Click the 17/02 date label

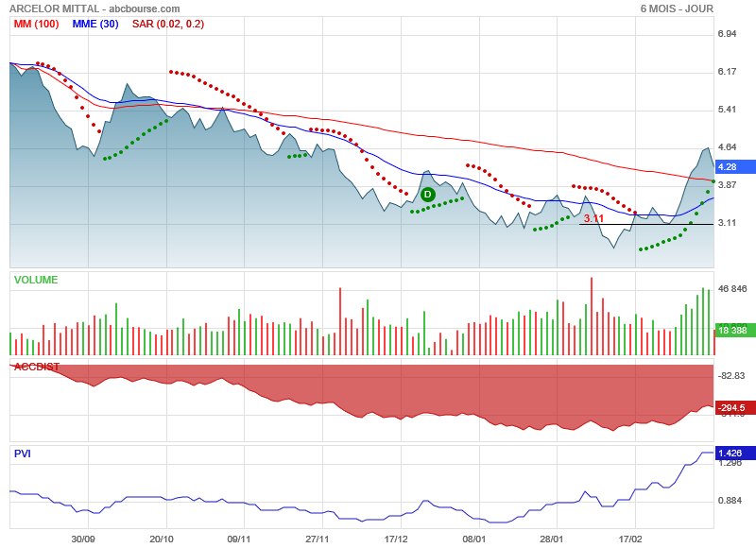(x=630, y=539)
